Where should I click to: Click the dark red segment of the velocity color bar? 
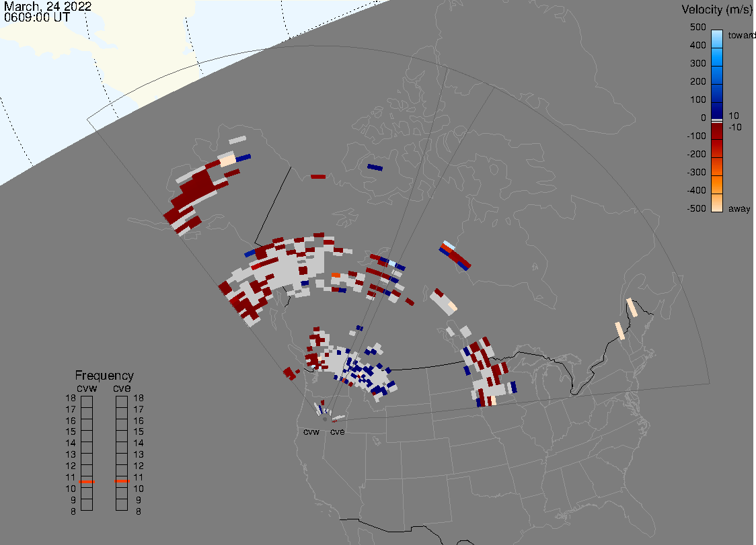pos(717,138)
